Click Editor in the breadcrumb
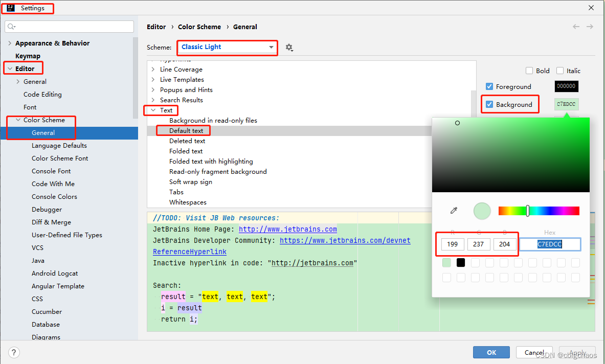Image resolution: width=605 pixels, height=364 pixels. pyautogui.click(x=156, y=27)
